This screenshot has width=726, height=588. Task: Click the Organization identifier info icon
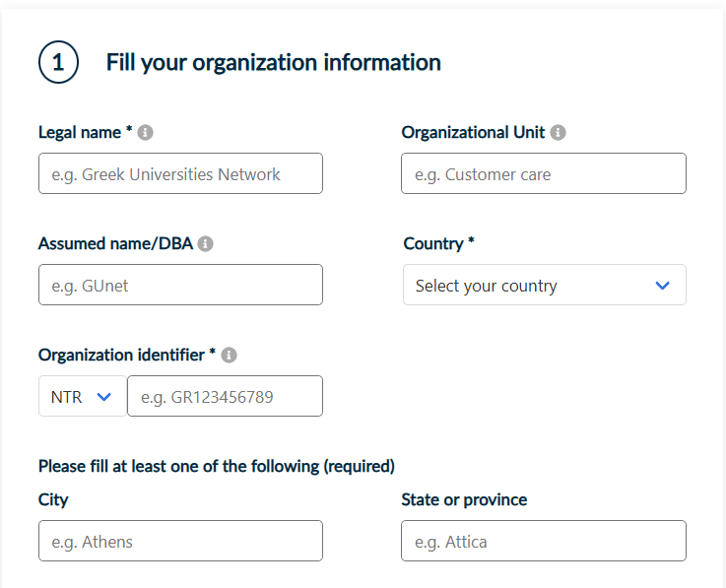[229, 355]
